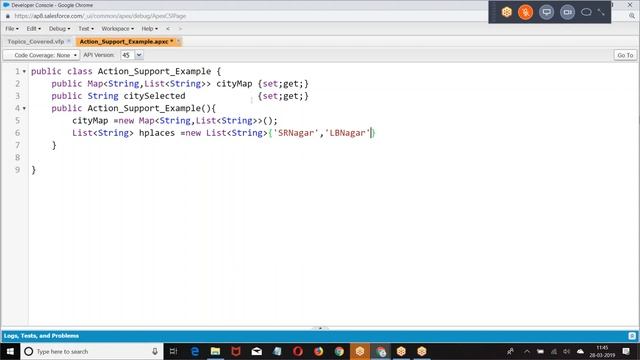Click the forward arrow next to Help
Viewport: 640px width, 360px height.
point(180,29)
